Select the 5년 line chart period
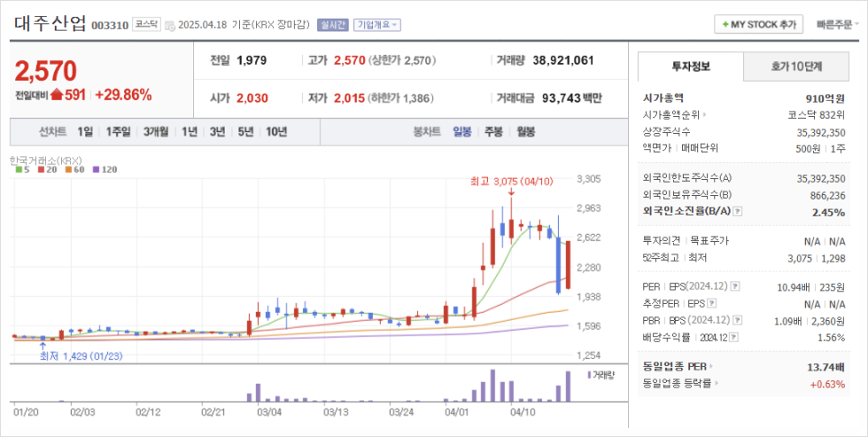Image resolution: width=868 pixels, height=437 pixels. pyautogui.click(x=245, y=132)
